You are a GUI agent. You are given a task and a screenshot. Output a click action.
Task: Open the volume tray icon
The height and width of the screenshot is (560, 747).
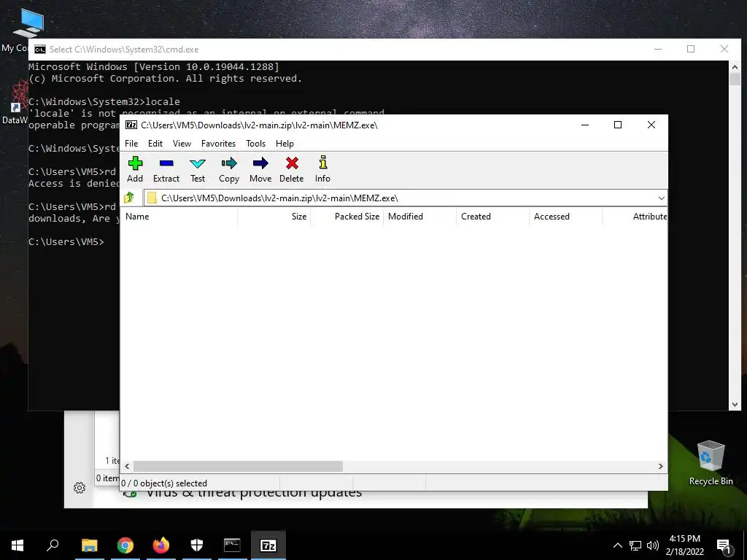click(653, 545)
